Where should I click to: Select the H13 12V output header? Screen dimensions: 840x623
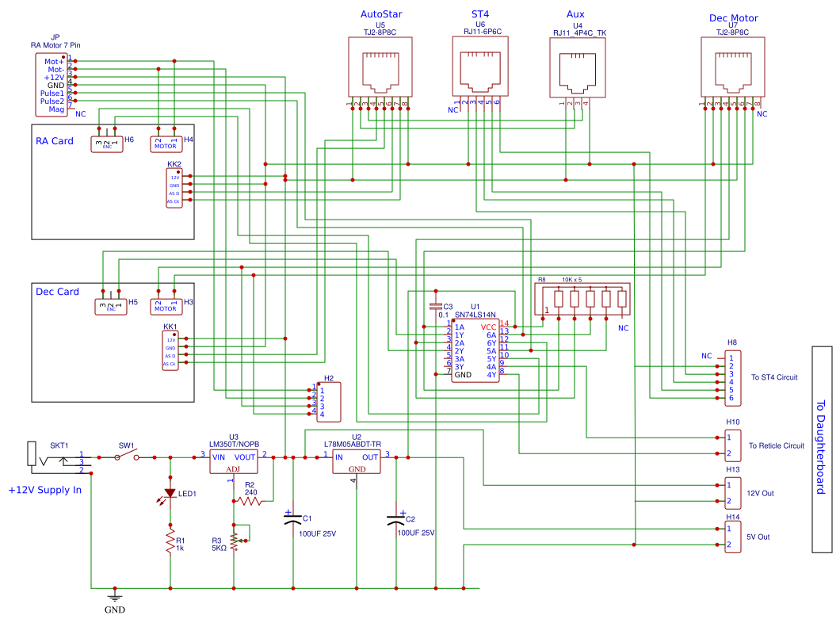tap(733, 493)
